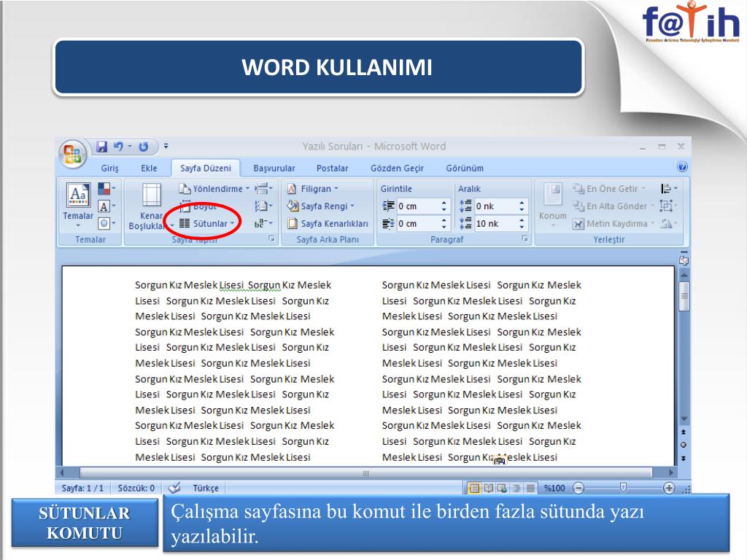Image resolution: width=747 pixels, height=560 pixels.
Task: Click the Türkçe language indicator
Action: (205, 488)
